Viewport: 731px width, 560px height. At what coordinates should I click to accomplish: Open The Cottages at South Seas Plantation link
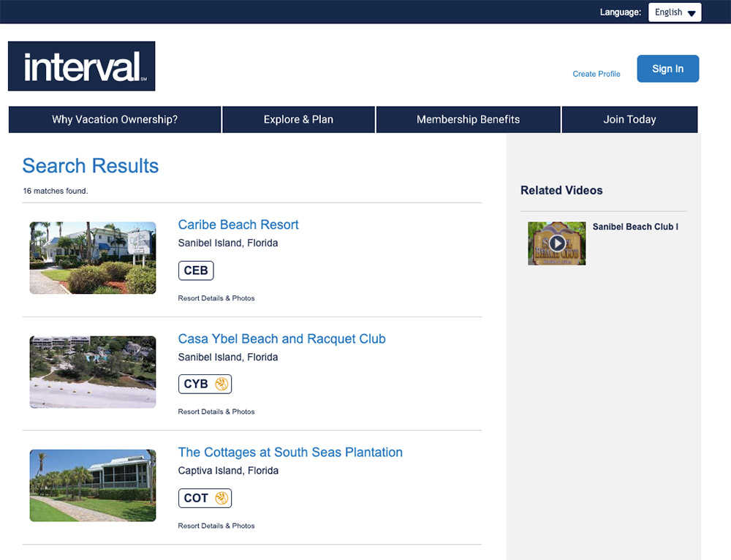point(290,453)
